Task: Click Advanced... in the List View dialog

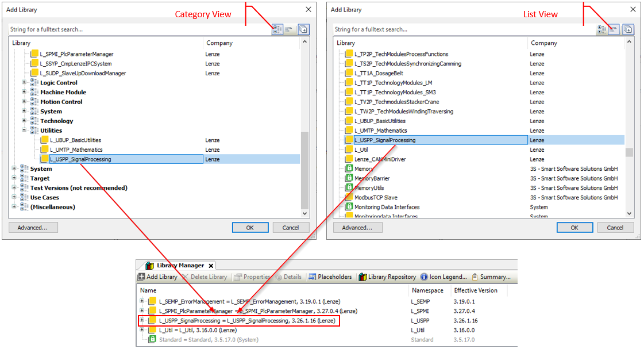Action: click(x=357, y=228)
